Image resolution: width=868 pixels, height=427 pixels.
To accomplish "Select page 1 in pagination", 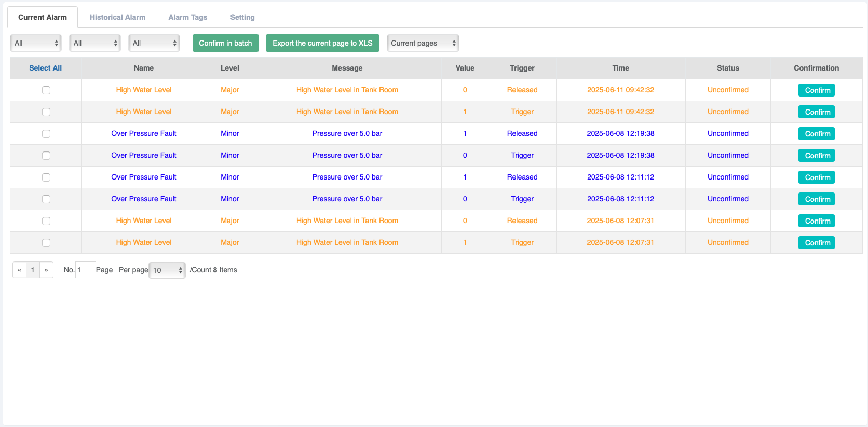I will (33, 270).
